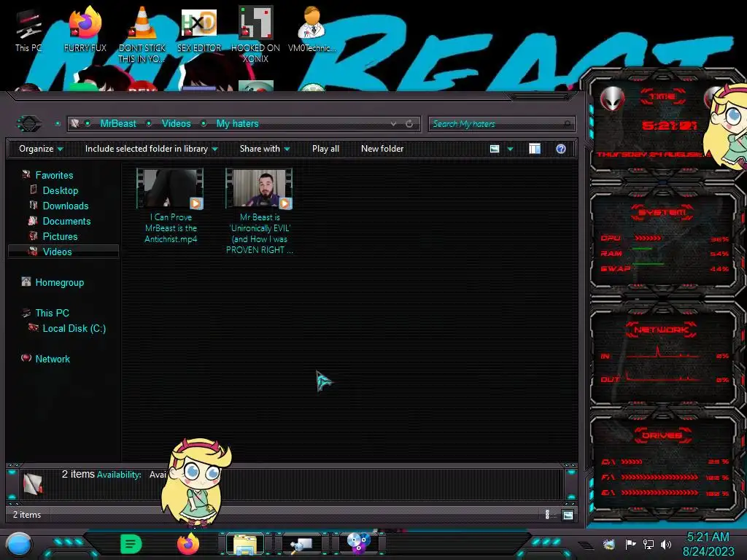Open Explorer help question mark
The height and width of the screenshot is (560, 747).
pos(561,149)
